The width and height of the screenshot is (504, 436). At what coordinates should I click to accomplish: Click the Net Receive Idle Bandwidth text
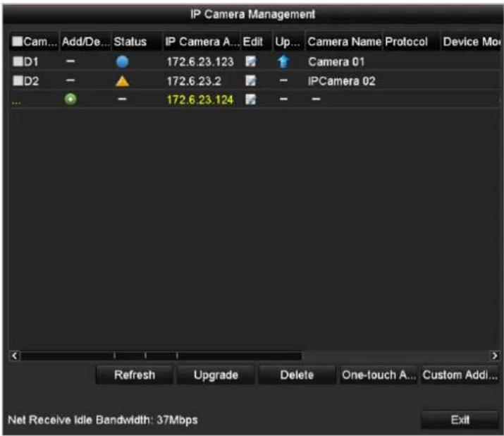click(x=103, y=420)
